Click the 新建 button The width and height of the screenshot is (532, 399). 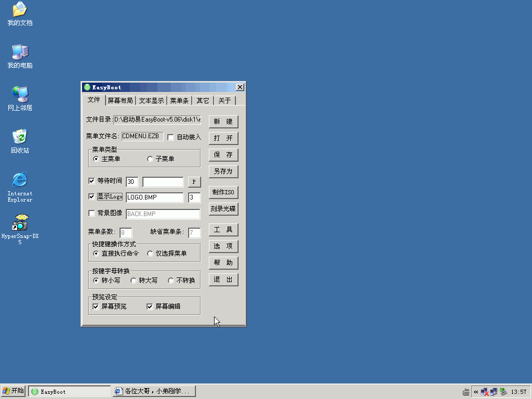pos(223,122)
